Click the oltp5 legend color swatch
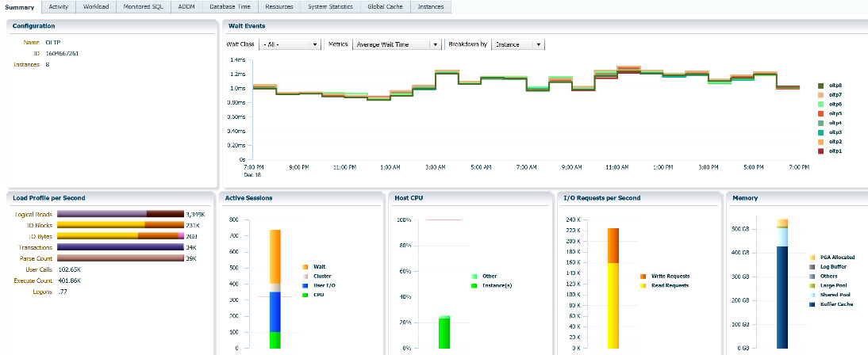 tap(821, 113)
